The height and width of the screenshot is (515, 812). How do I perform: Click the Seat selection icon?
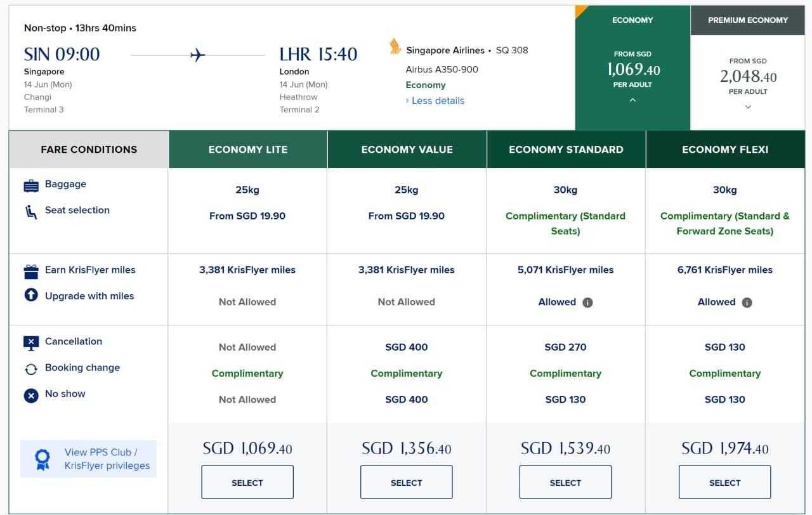coord(31,212)
